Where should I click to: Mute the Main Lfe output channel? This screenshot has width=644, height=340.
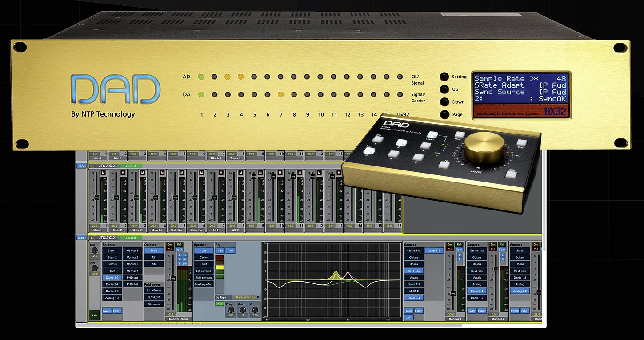pyautogui.click(x=201, y=173)
